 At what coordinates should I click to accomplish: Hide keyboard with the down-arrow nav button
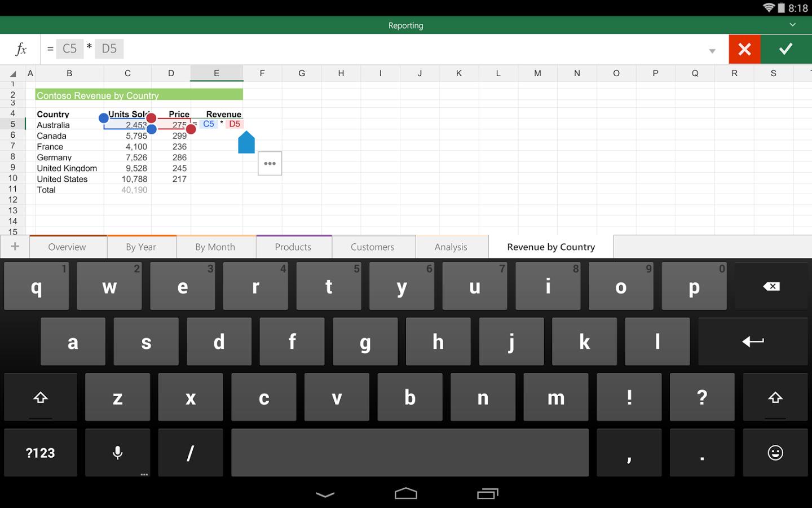point(325,494)
